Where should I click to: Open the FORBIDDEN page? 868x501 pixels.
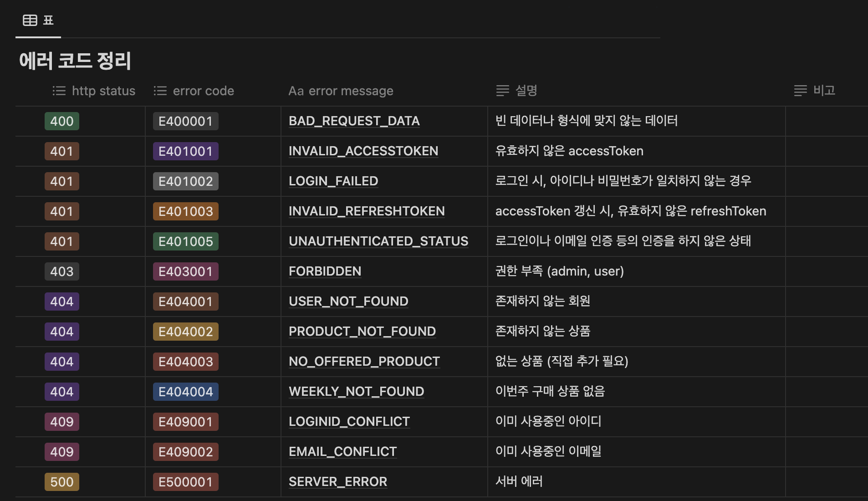tap(325, 271)
